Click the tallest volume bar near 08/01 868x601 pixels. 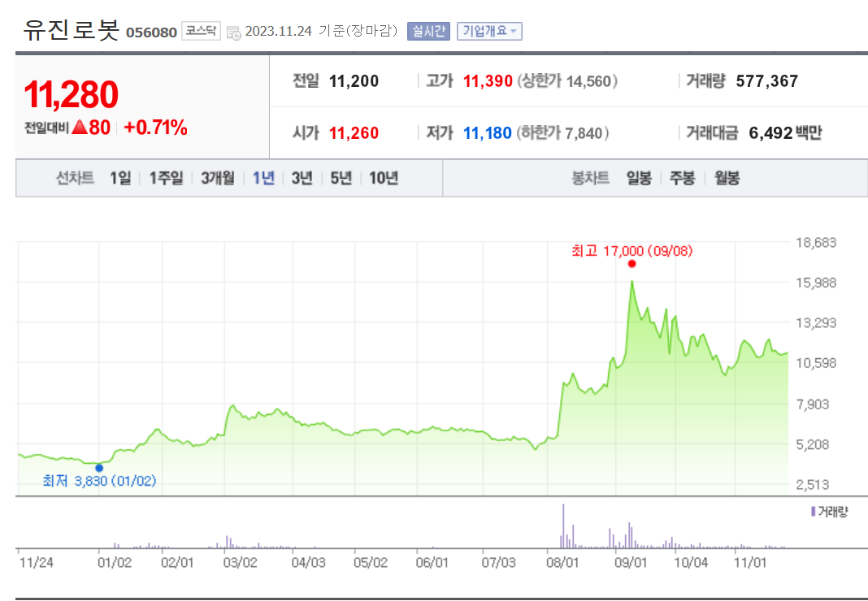click(563, 525)
